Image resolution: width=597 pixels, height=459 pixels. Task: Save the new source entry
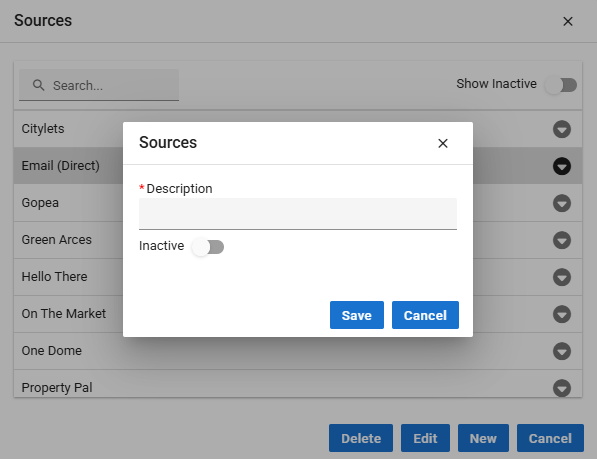click(x=357, y=315)
